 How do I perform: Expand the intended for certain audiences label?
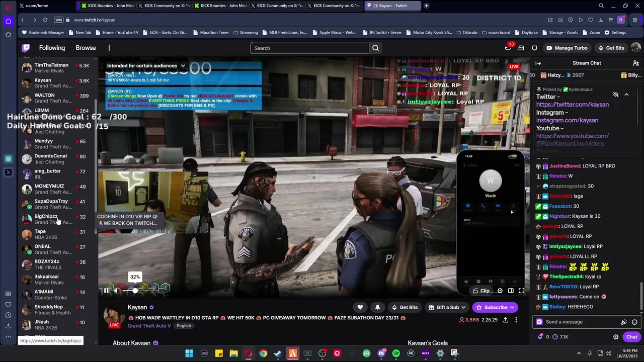click(x=146, y=66)
